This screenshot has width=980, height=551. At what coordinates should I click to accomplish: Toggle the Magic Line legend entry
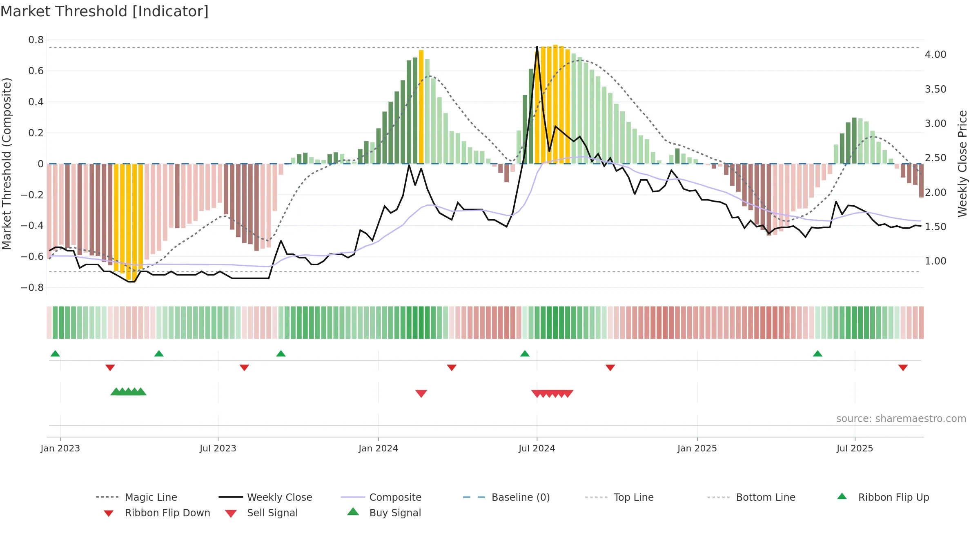point(136,497)
